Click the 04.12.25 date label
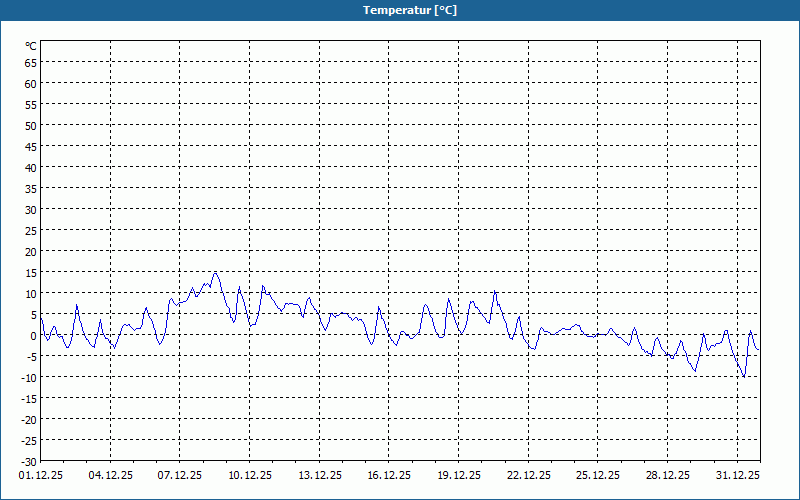The width and height of the screenshot is (800, 500). tap(110, 475)
